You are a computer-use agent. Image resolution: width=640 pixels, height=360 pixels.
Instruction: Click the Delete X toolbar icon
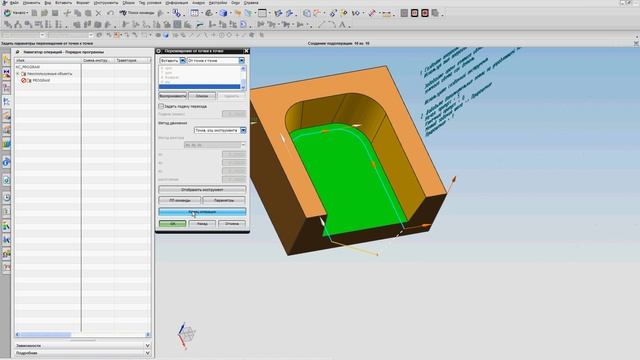pyautogui.click(x=98, y=13)
